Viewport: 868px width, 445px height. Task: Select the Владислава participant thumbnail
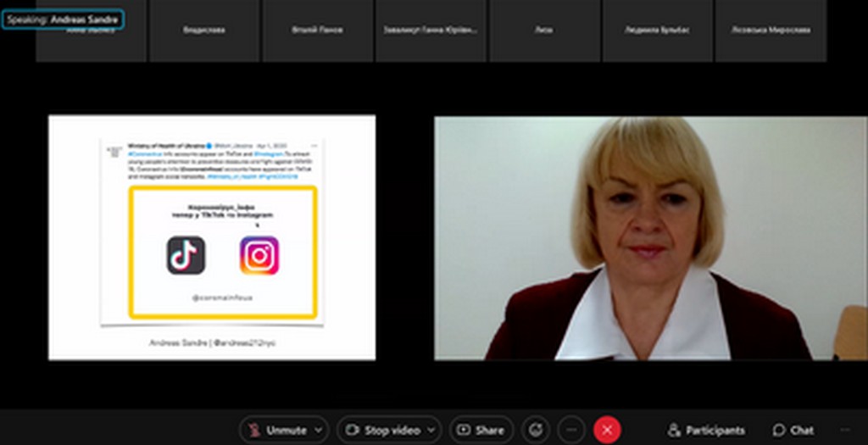204,31
